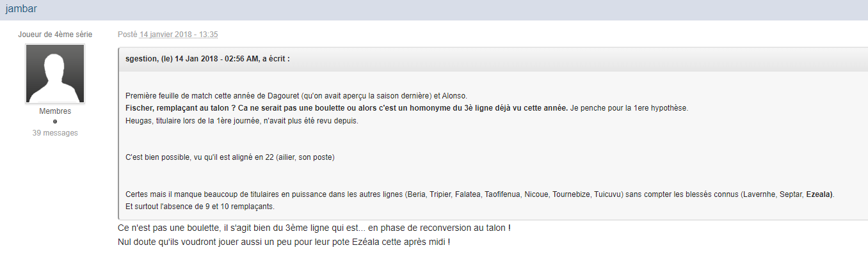868x259 pixels.
Task: Click the "39 messages" post count
Action: (55, 133)
